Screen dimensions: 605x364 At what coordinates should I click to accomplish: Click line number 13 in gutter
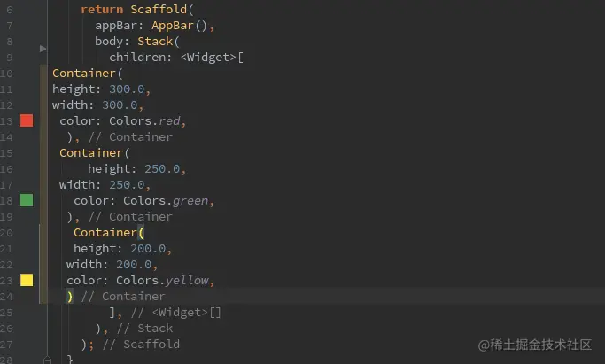(x=6, y=121)
